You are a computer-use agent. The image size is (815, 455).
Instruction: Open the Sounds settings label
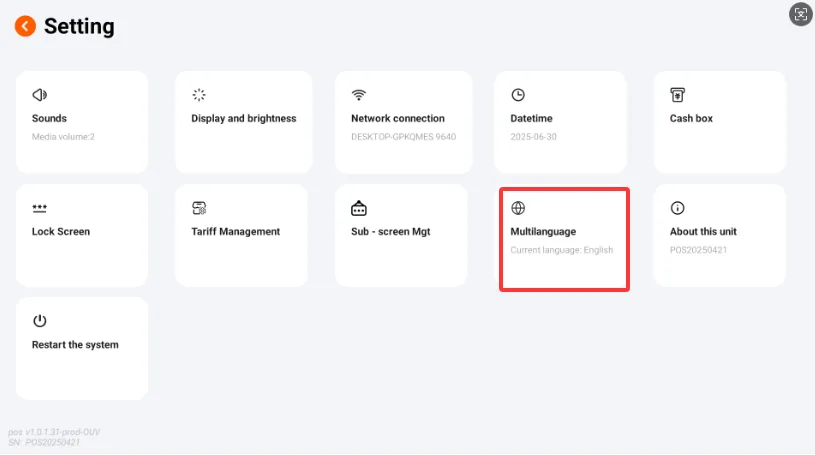click(49, 119)
